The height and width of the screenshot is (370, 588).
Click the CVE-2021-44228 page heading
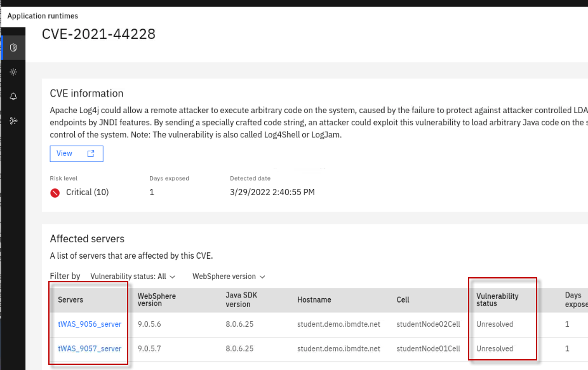pyautogui.click(x=98, y=34)
